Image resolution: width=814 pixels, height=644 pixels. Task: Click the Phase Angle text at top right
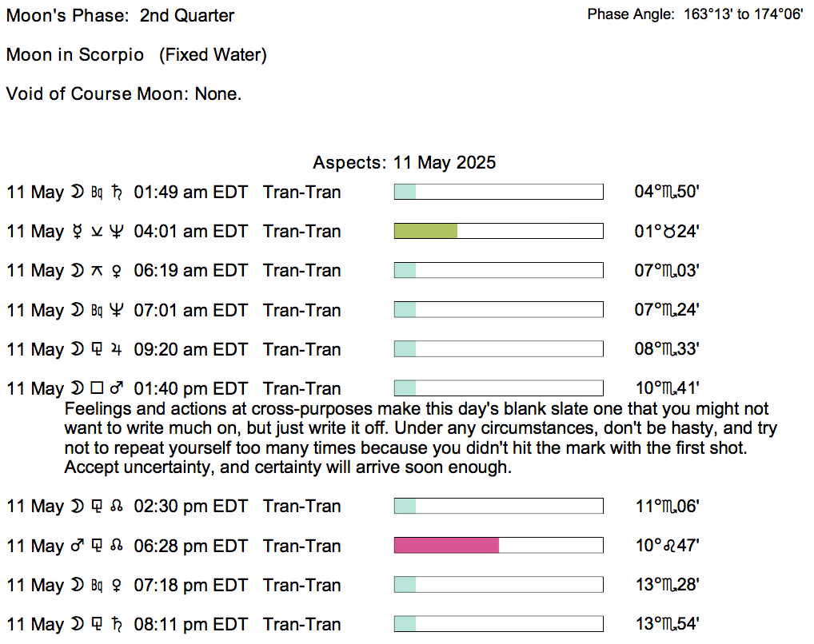(x=695, y=15)
